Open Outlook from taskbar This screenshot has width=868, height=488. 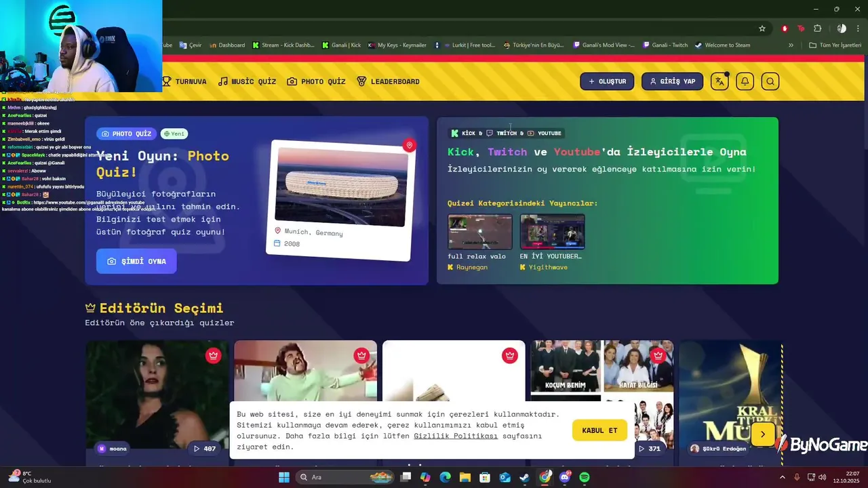tap(505, 477)
